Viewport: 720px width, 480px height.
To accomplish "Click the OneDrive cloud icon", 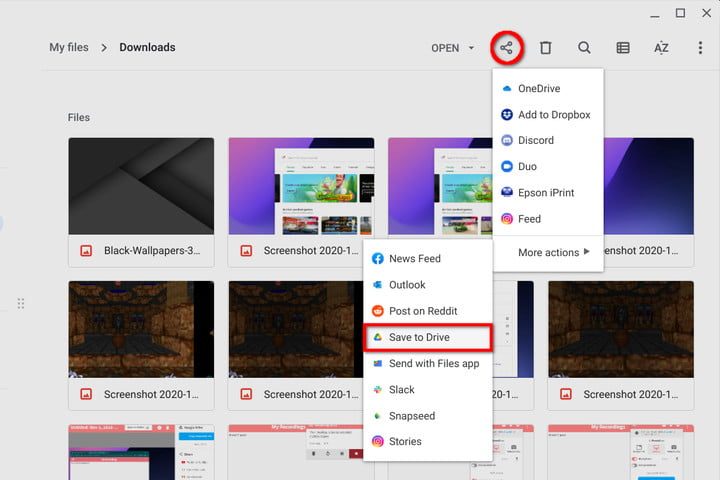I will click(507, 88).
